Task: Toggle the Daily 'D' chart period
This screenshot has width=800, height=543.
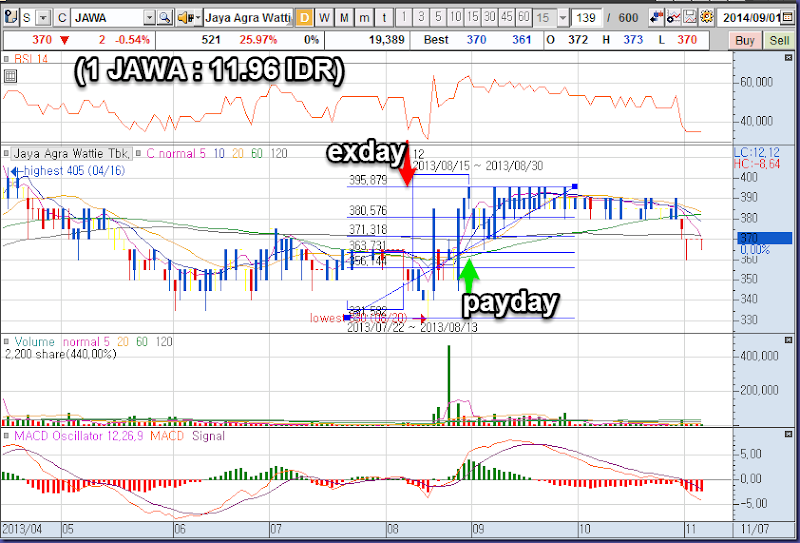Action: 305,18
